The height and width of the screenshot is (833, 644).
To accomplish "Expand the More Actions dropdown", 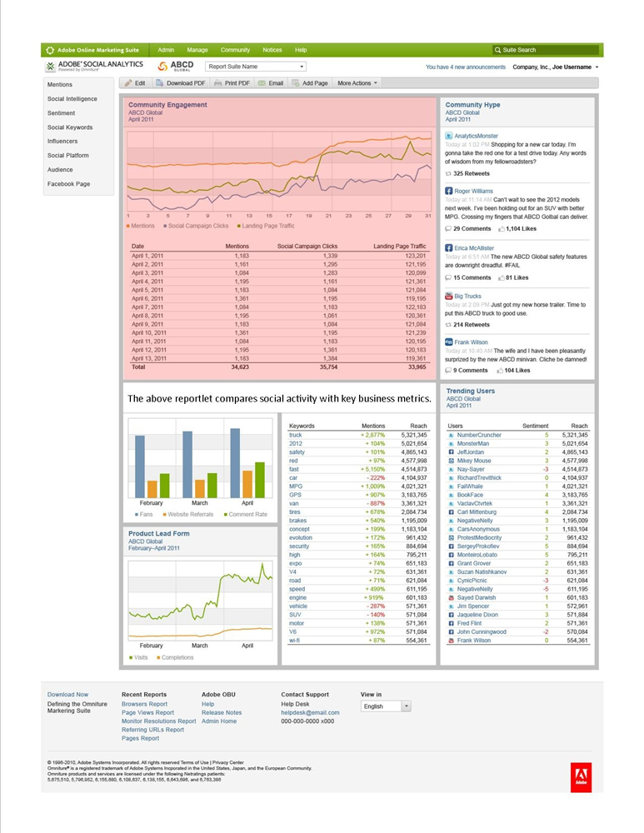I will (x=357, y=82).
